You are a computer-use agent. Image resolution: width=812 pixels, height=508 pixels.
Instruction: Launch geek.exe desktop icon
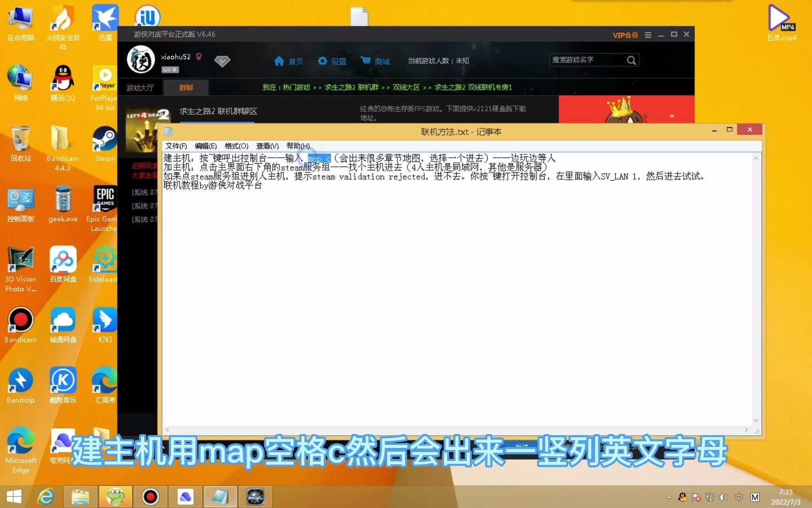[63, 204]
